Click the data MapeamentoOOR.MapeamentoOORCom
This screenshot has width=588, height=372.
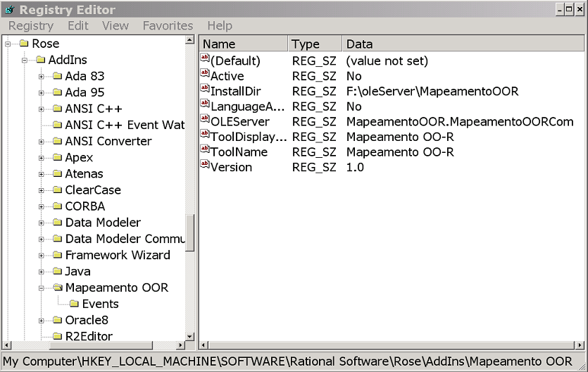coord(460,121)
